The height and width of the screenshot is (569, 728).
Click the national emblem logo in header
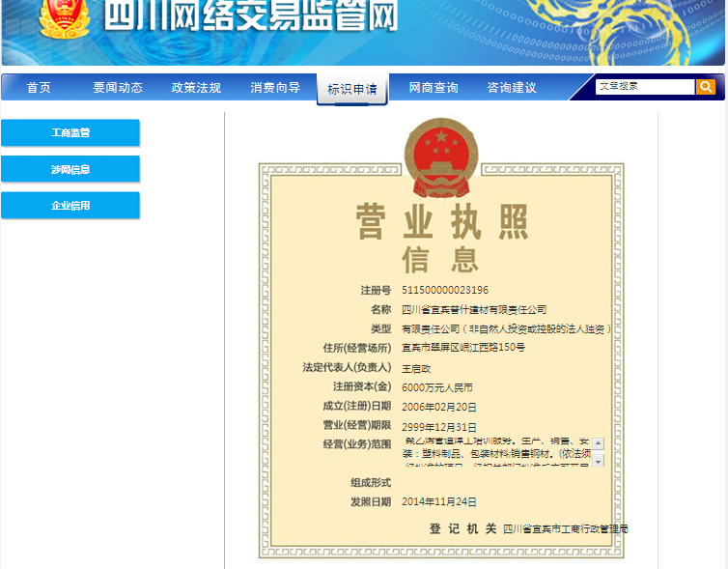(64, 19)
